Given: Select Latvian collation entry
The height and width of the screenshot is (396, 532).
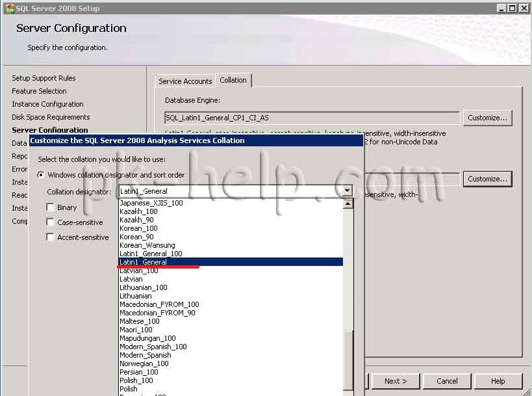Looking at the screenshot, I should [x=231, y=279].
